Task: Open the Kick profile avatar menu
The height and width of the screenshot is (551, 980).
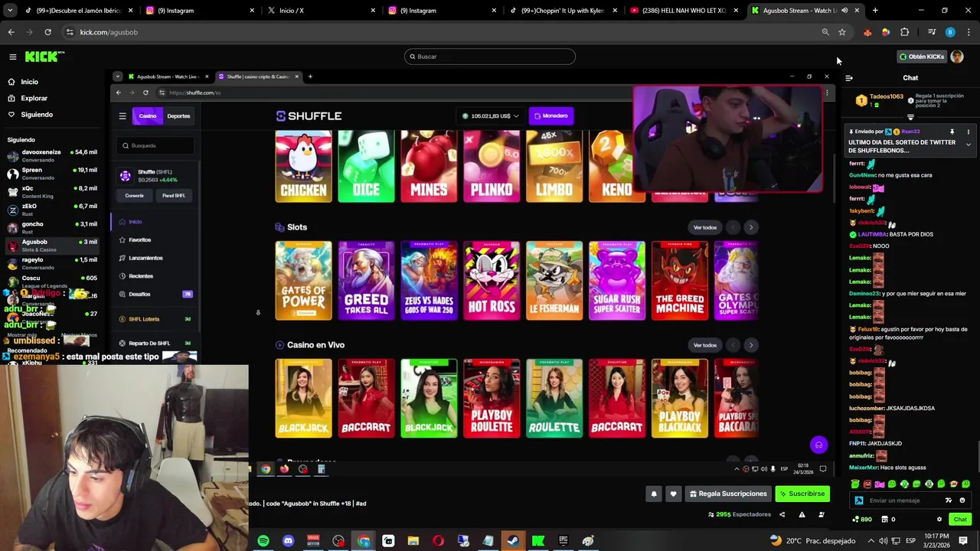Action: click(x=957, y=57)
